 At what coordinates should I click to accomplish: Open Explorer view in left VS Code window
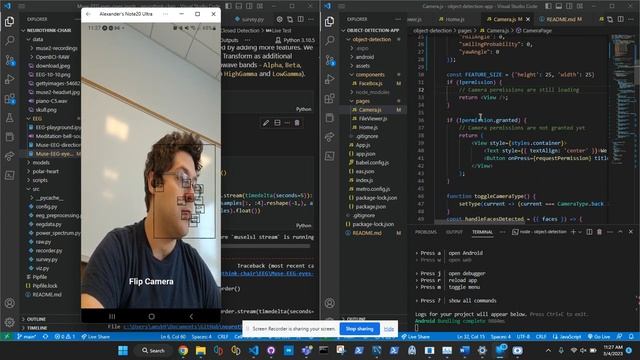point(9,21)
